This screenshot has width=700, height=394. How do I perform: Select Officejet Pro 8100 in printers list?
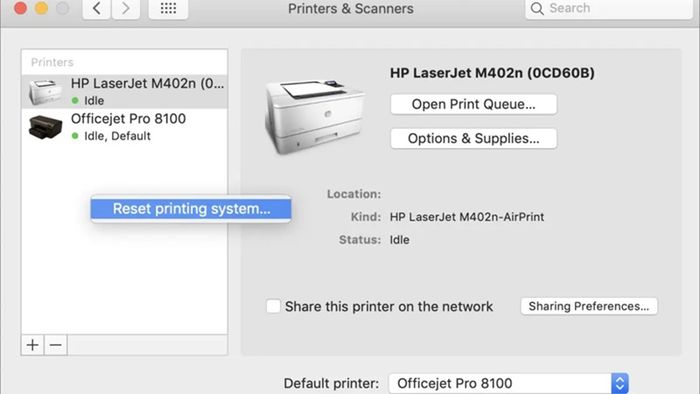[125, 127]
